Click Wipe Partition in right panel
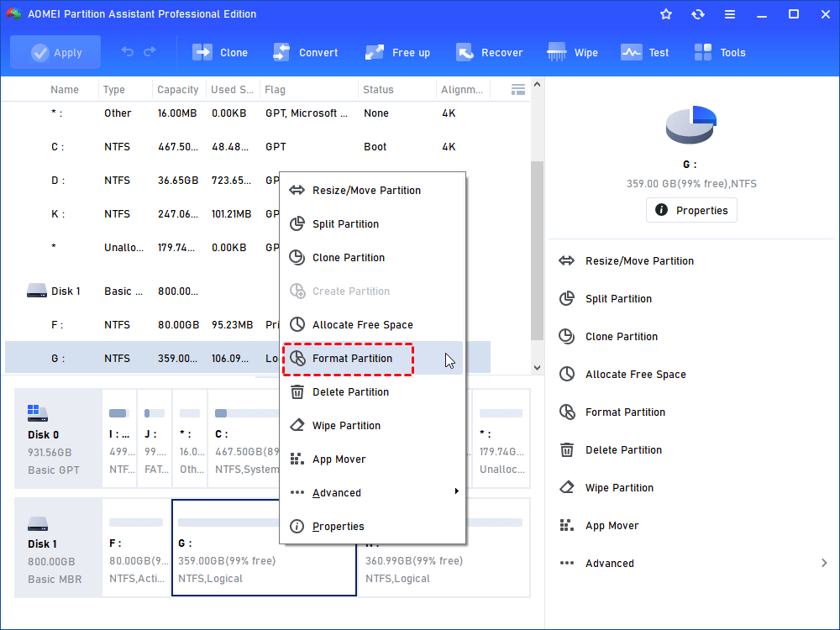Image resolution: width=840 pixels, height=630 pixels. coord(606,487)
